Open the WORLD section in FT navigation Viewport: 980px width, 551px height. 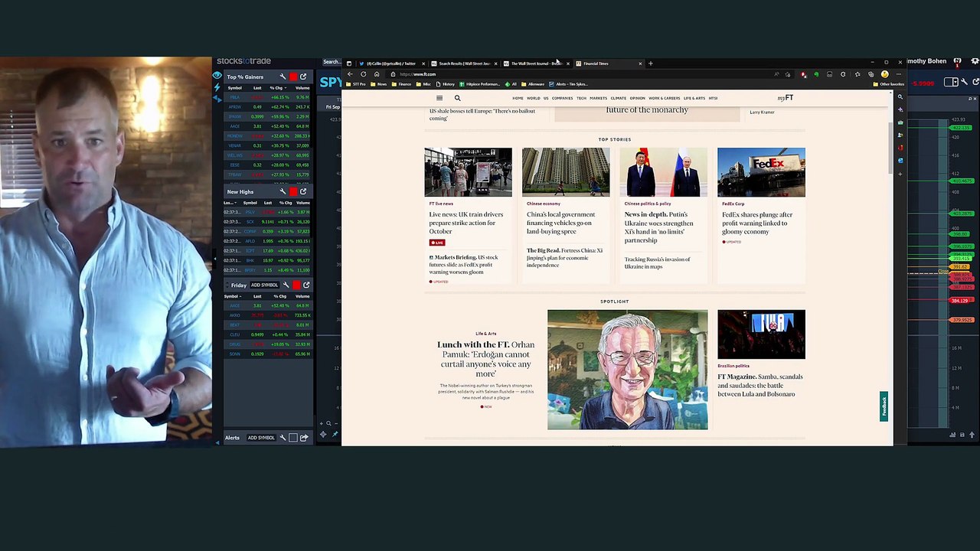coord(534,98)
